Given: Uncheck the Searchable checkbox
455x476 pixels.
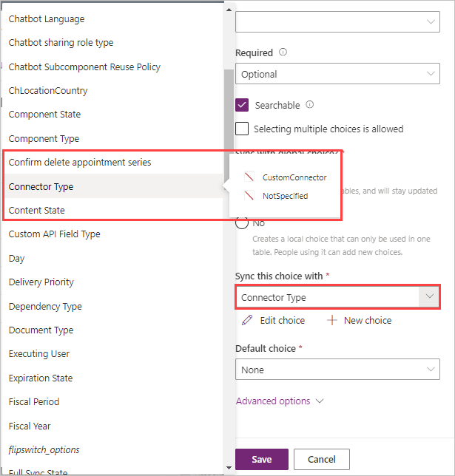Looking at the screenshot, I should point(242,105).
